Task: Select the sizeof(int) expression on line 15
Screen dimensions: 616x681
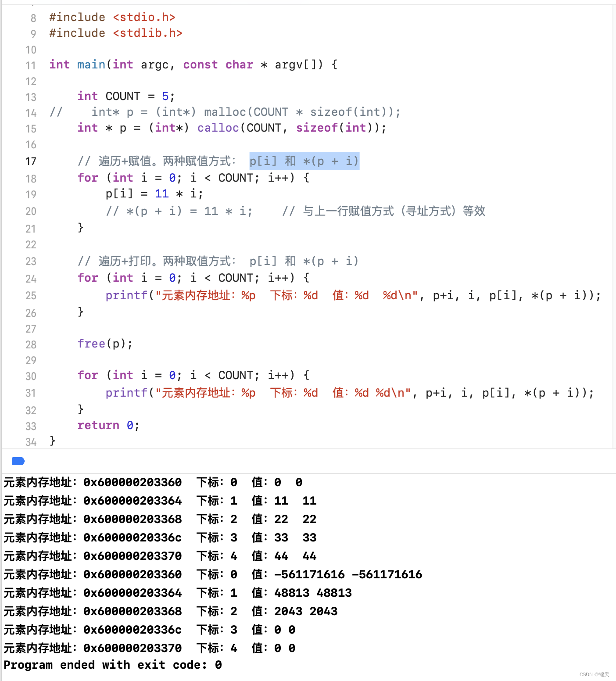Action: coord(336,128)
